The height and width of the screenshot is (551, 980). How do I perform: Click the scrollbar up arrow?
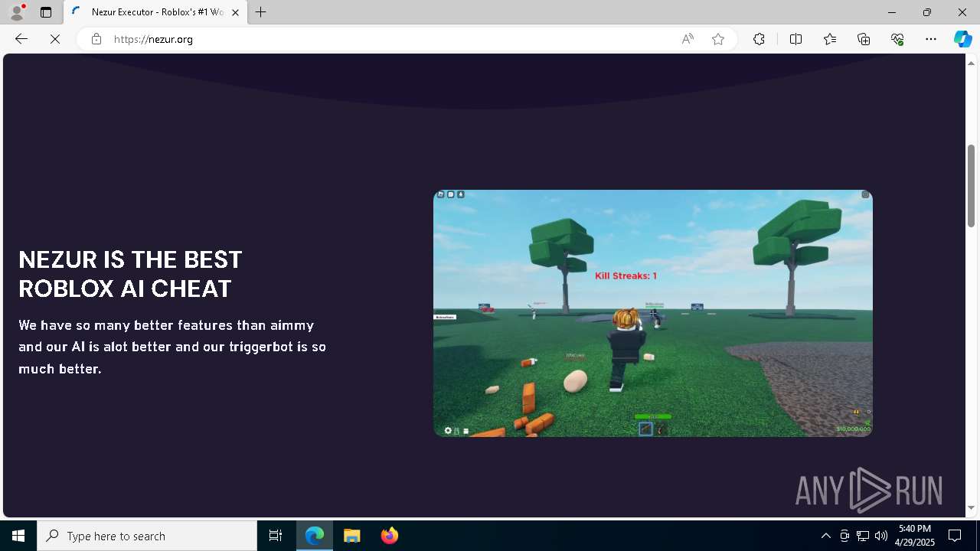coord(972,62)
